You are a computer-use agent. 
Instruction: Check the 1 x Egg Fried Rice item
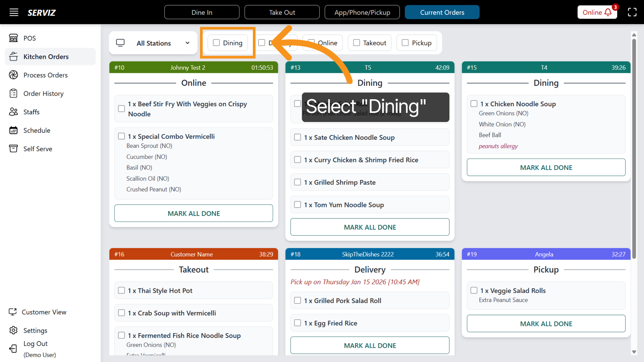297,323
